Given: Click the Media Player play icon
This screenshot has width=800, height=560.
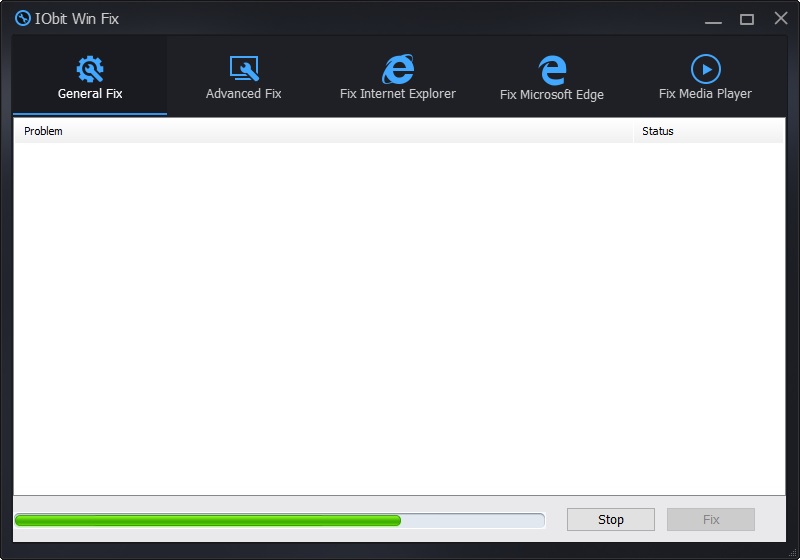Looking at the screenshot, I should 706,69.
